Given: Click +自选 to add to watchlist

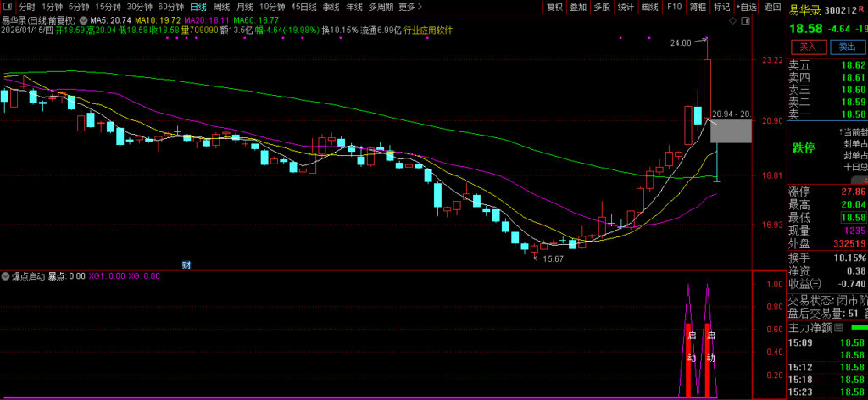Looking at the screenshot, I should pos(744,7).
